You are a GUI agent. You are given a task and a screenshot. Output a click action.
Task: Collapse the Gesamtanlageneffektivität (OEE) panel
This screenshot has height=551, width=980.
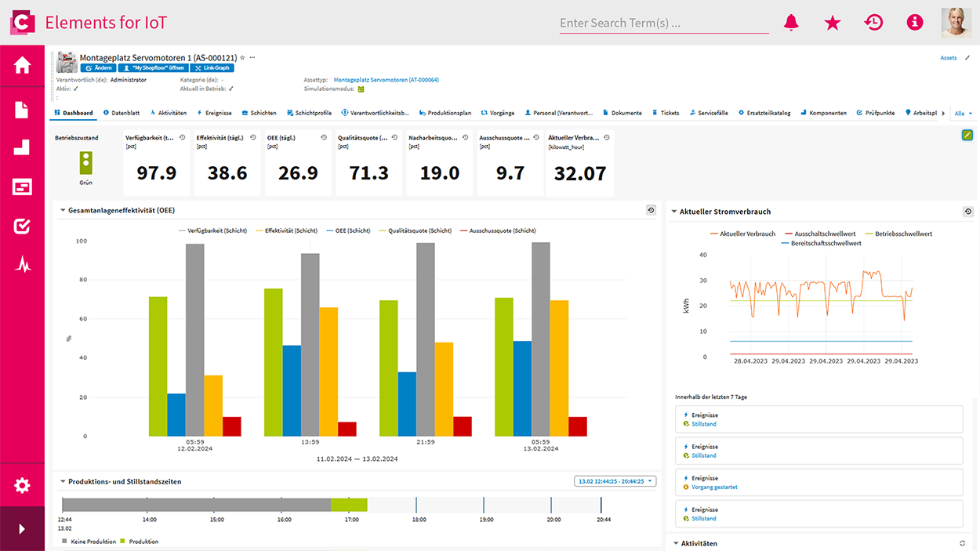pos(63,211)
